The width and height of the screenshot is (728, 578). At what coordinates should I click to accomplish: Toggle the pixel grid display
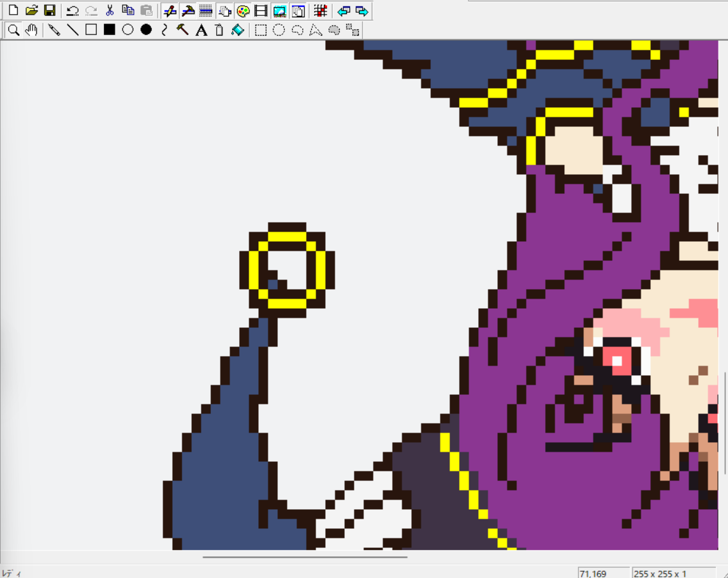pyautogui.click(x=321, y=10)
